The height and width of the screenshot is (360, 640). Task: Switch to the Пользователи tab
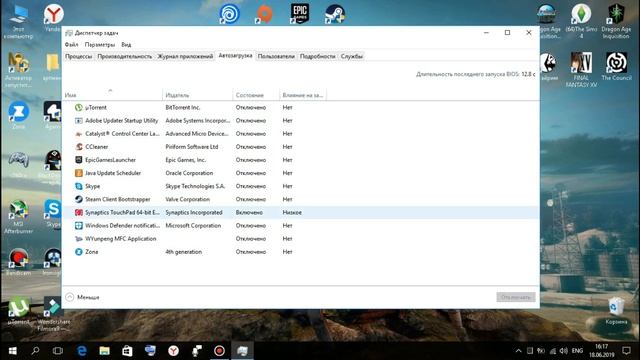click(276, 56)
